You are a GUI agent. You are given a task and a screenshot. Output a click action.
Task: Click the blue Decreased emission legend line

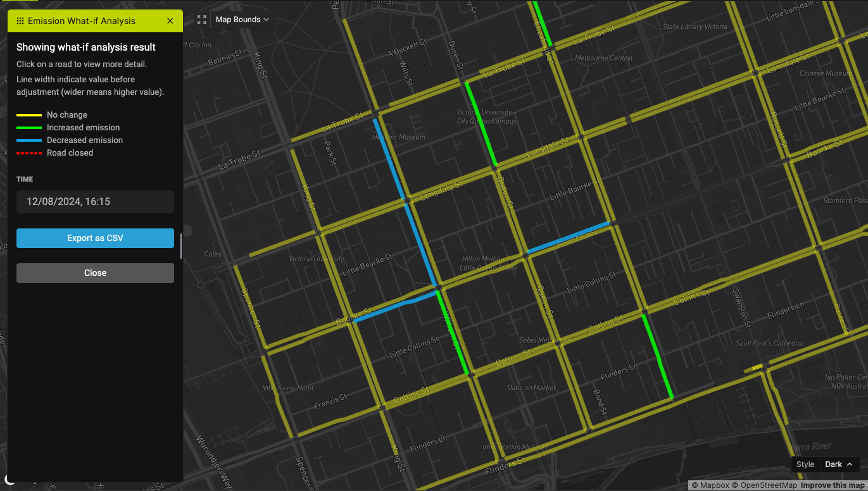pos(29,140)
